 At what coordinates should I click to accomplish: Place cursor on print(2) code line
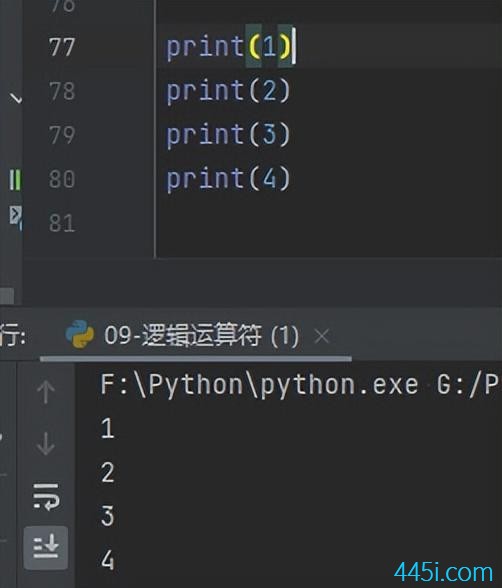coord(228,91)
